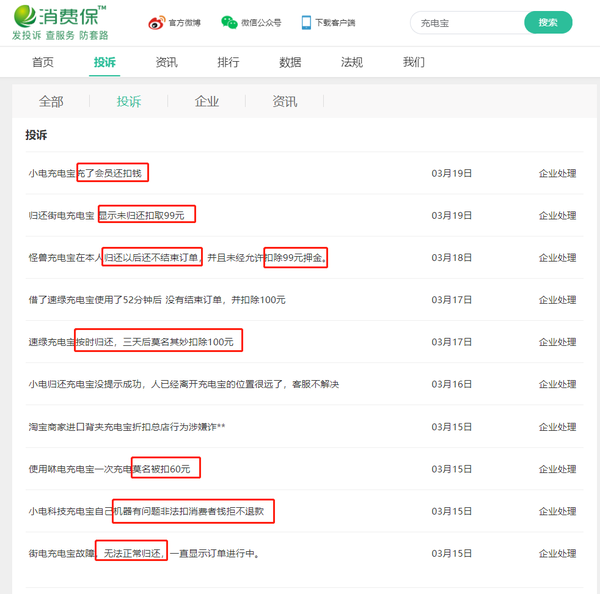
Task: Open complaint 淘宝商家进口背夹充电宝
Action: (127, 427)
